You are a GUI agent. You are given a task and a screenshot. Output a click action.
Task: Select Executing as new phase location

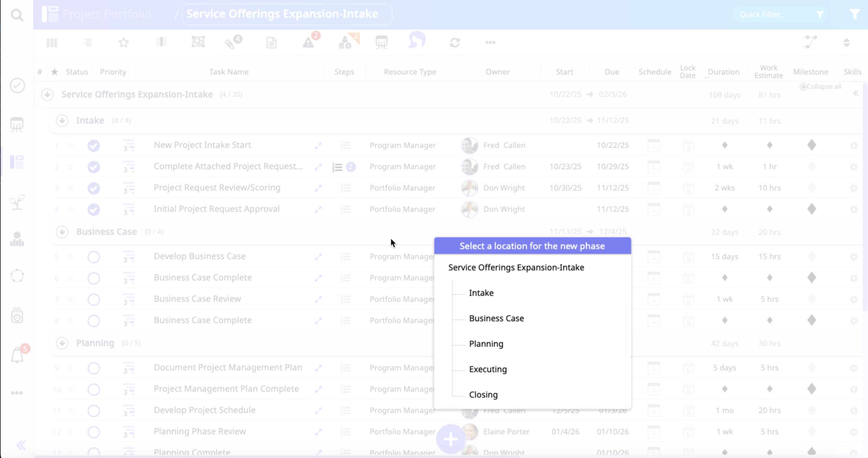tap(488, 369)
